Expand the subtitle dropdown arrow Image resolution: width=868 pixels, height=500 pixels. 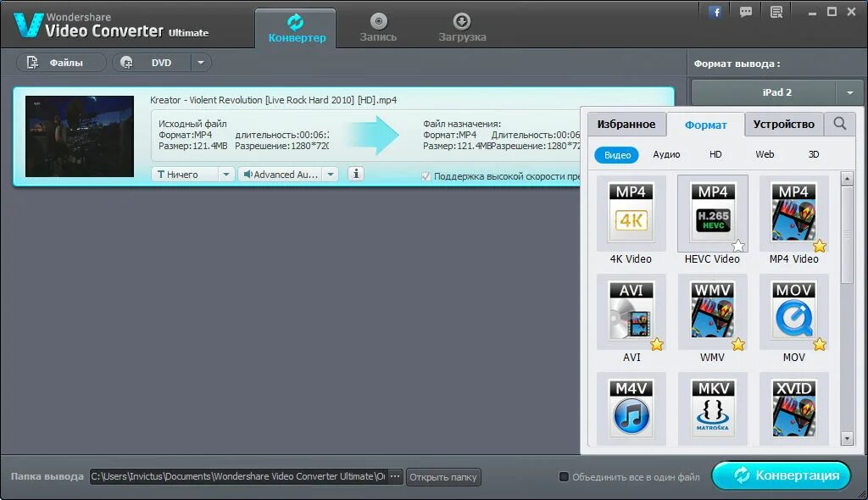point(225,175)
